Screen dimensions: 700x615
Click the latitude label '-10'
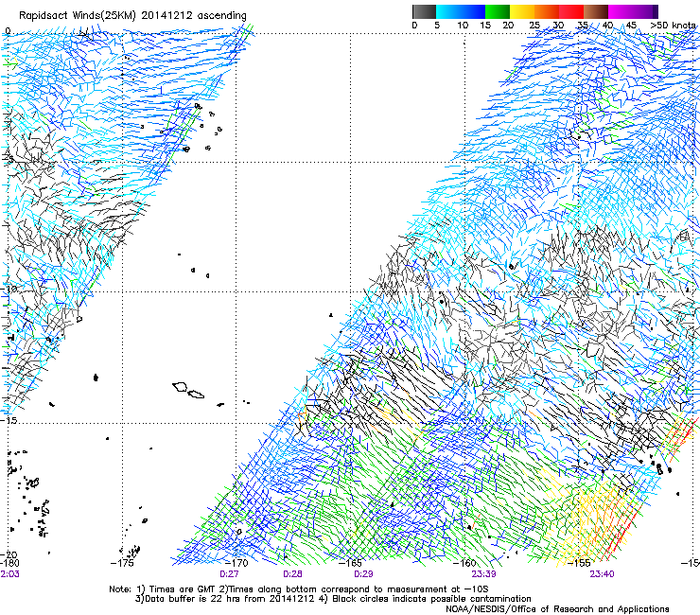coord(9,289)
